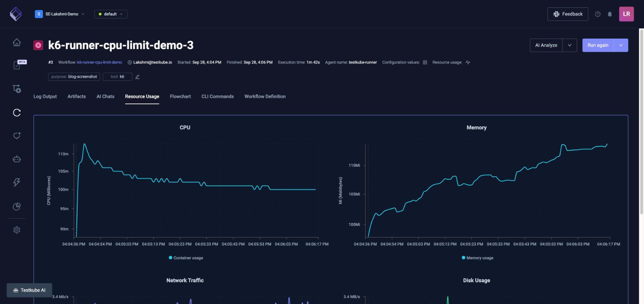Click the Configuration values icon
This screenshot has height=304, width=644.
click(x=425, y=62)
